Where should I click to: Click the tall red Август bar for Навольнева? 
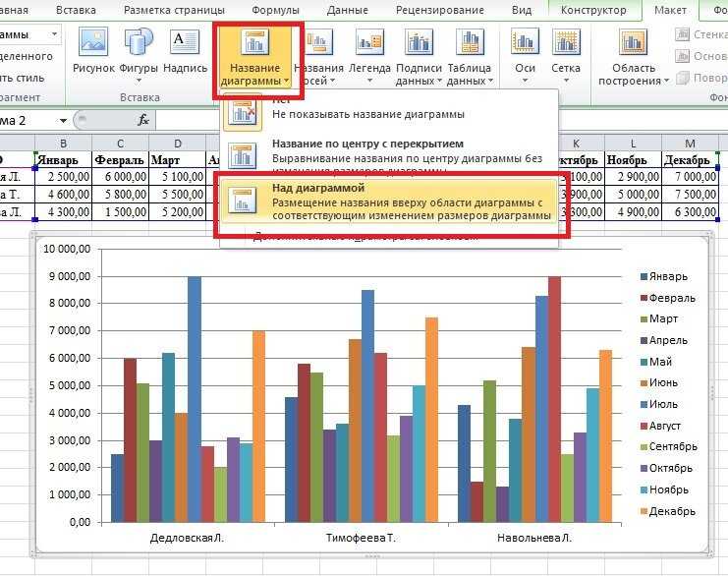pyautogui.click(x=554, y=399)
